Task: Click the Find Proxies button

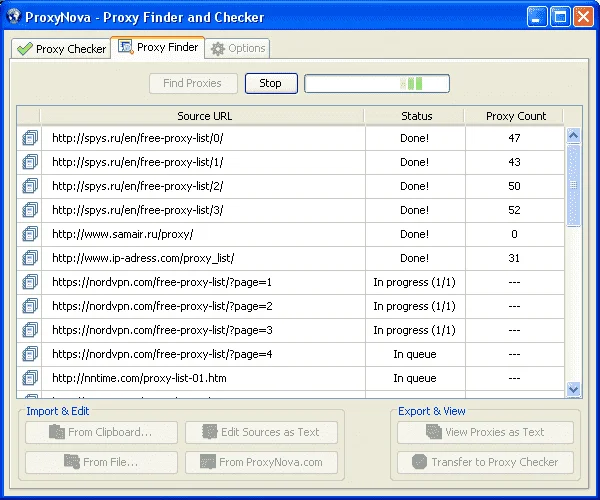Action: (193, 83)
